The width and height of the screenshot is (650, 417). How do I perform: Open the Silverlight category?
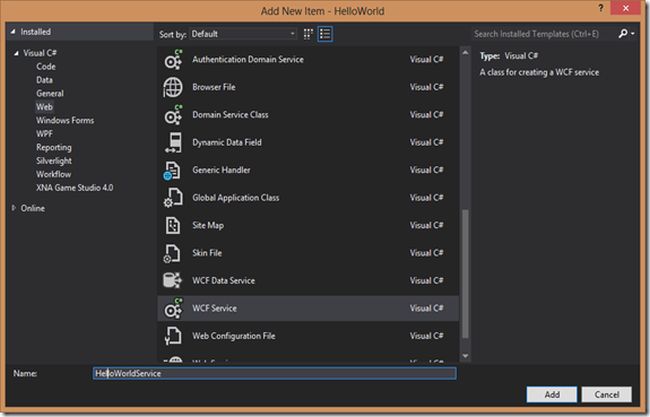(54, 161)
